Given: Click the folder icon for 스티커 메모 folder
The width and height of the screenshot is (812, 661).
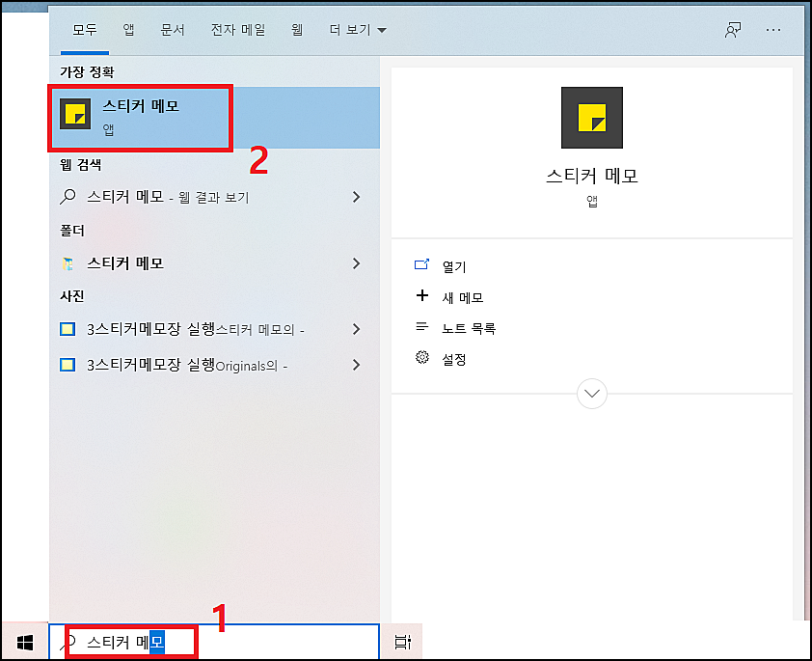Looking at the screenshot, I should pyautogui.click(x=68, y=263).
